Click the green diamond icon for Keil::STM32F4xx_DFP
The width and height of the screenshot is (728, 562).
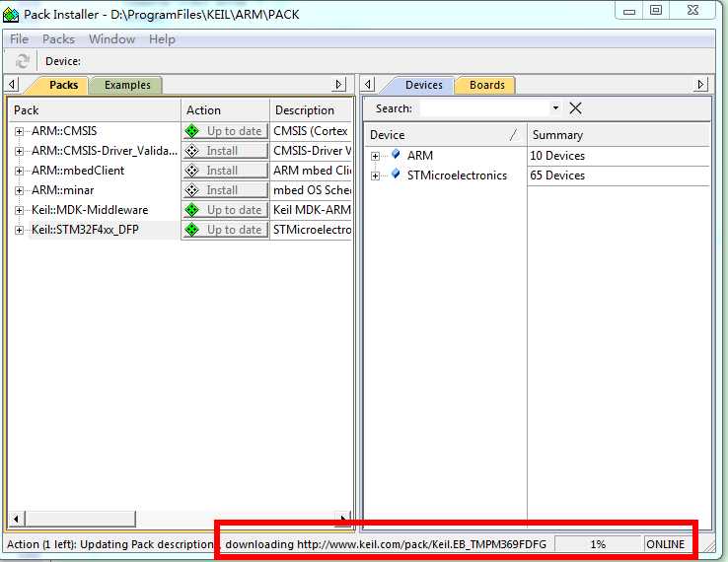click(191, 230)
